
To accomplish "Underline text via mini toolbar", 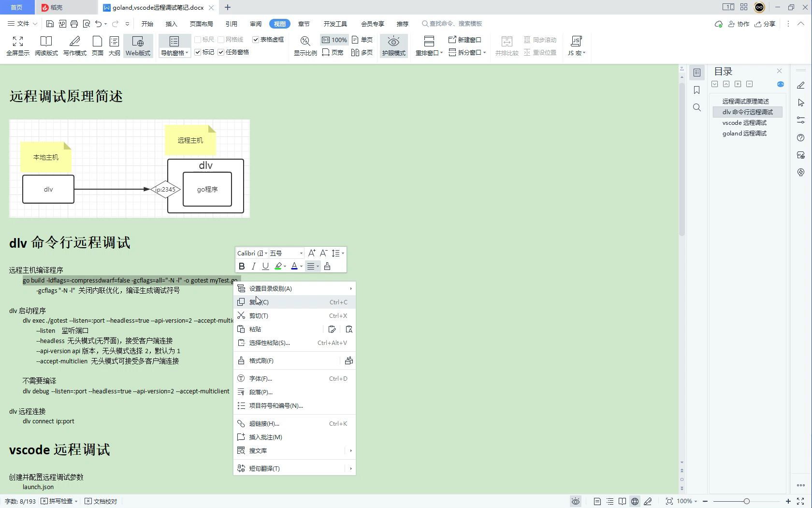I will [x=265, y=266].
